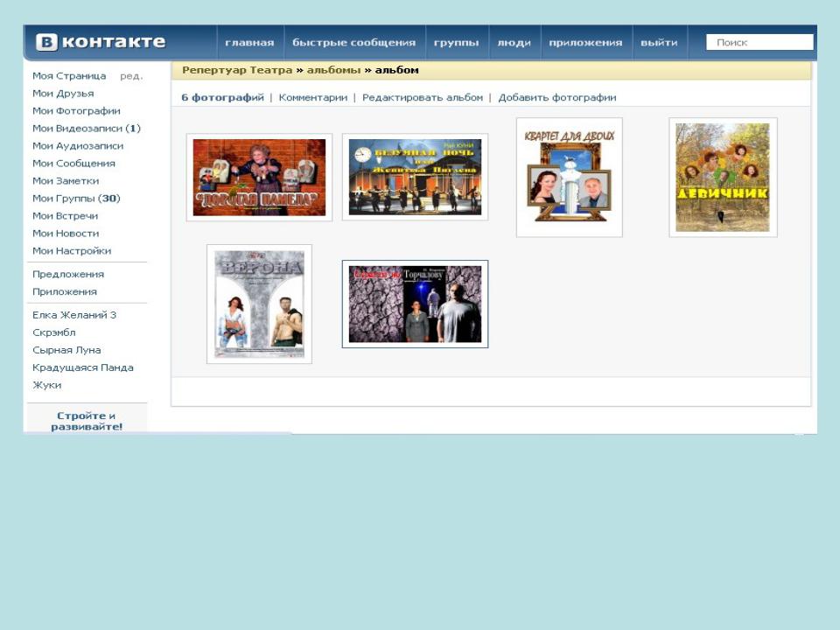840x630 pixels.
Task: Click the ВКонтакте logo
Action: pos(100,42)
